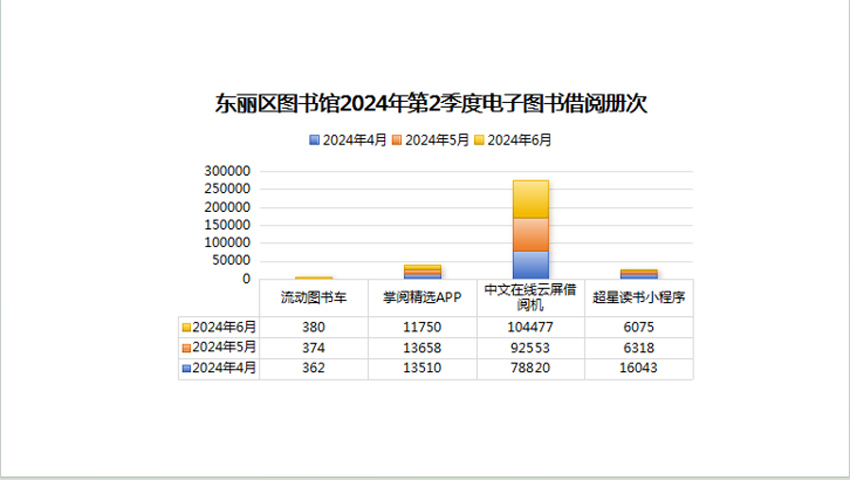Image resolution: width=850 pixels, height=480 pixels.
Task: Click the table cell showing 380
Action: point(313,327)
